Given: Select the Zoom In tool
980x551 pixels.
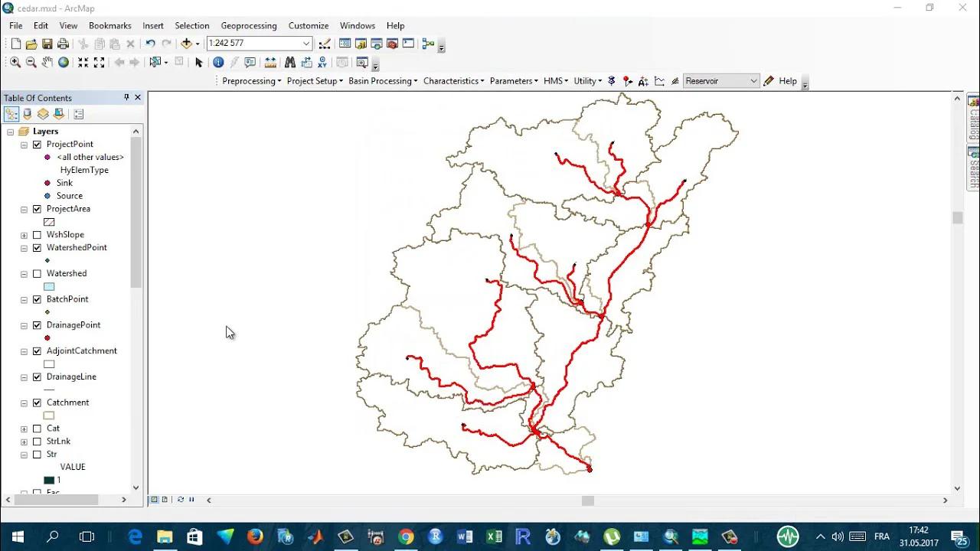Looking at the screenshot, I should click(15, 63).
